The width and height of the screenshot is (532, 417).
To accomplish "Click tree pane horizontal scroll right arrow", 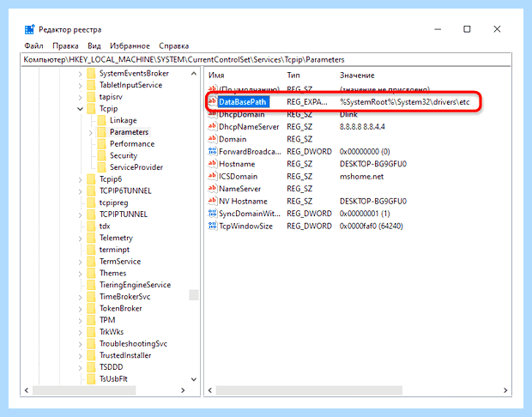I will 183,390.
